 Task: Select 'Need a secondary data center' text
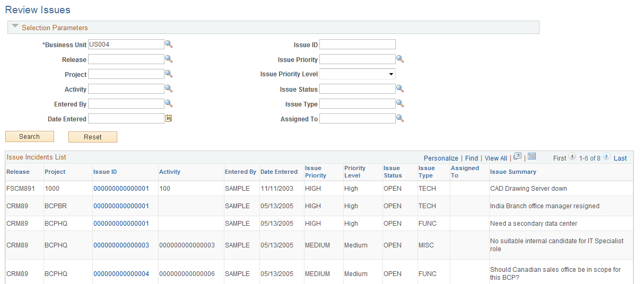point(534,224)
